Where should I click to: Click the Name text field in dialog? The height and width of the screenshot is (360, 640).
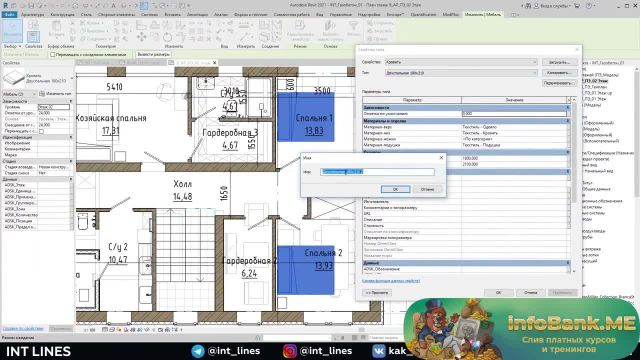tap(377, 172)
